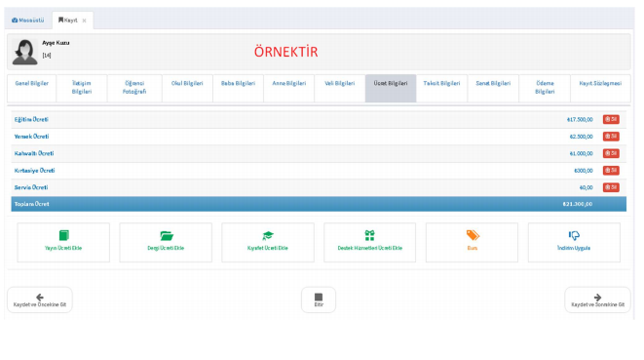Delete the Kırtasiye Ücreti row
Screen dimensions: 644x360
pos(611,171)
